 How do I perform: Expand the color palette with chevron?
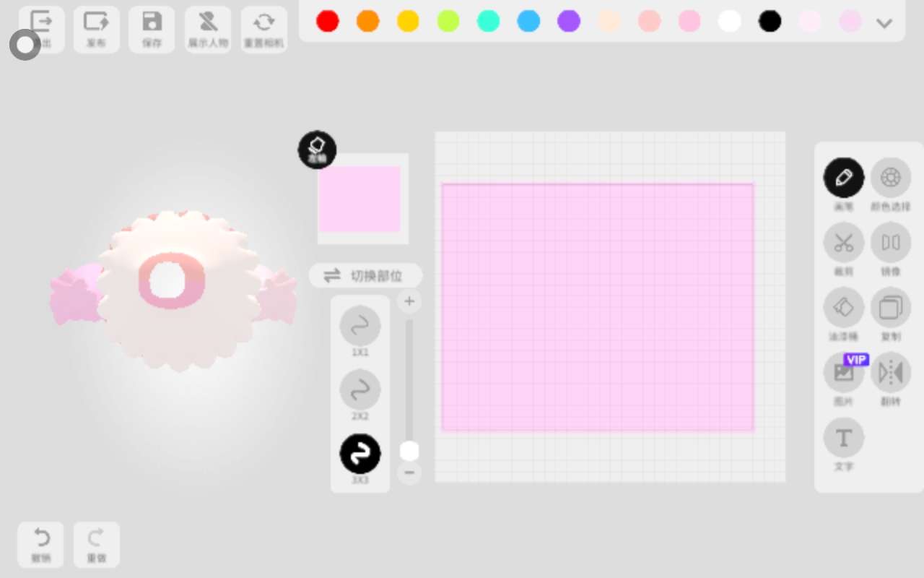884,23
